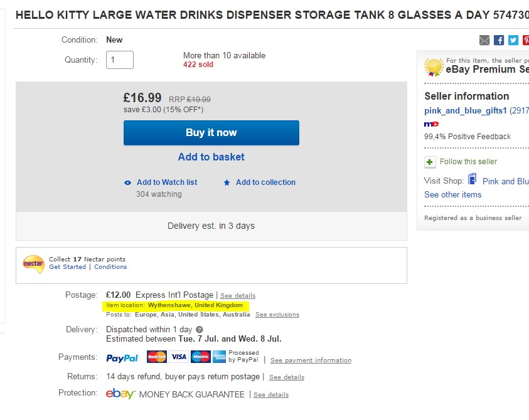Click the PayPal logo in Payments

(122, 358)
